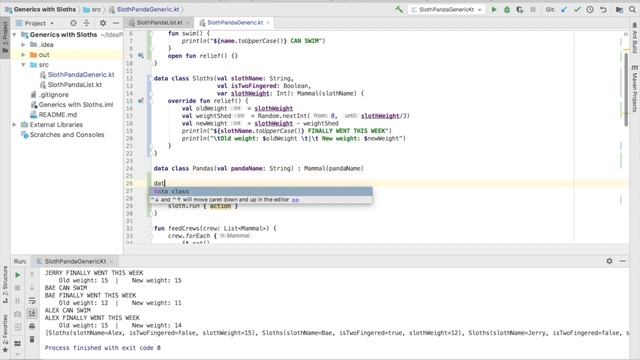Close the SlothPandaGeneric.kt editor tab
The image size is (640, 360).
268,23
